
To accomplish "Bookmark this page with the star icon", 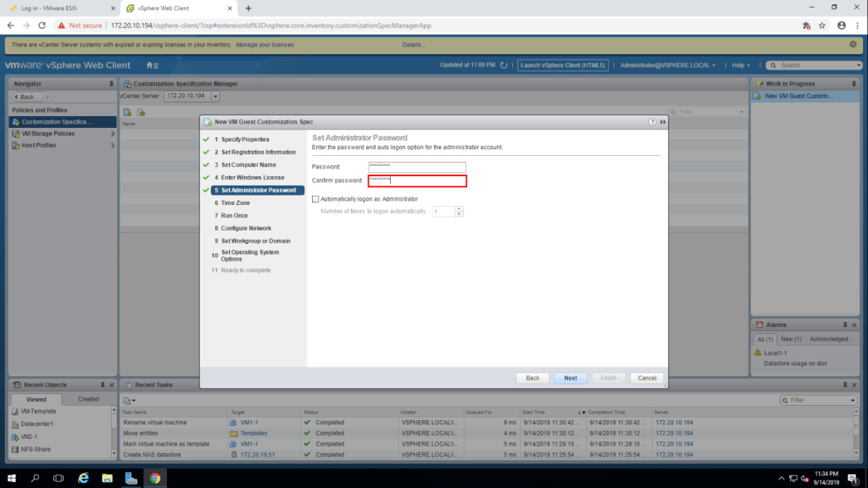I will pos(822,25).
